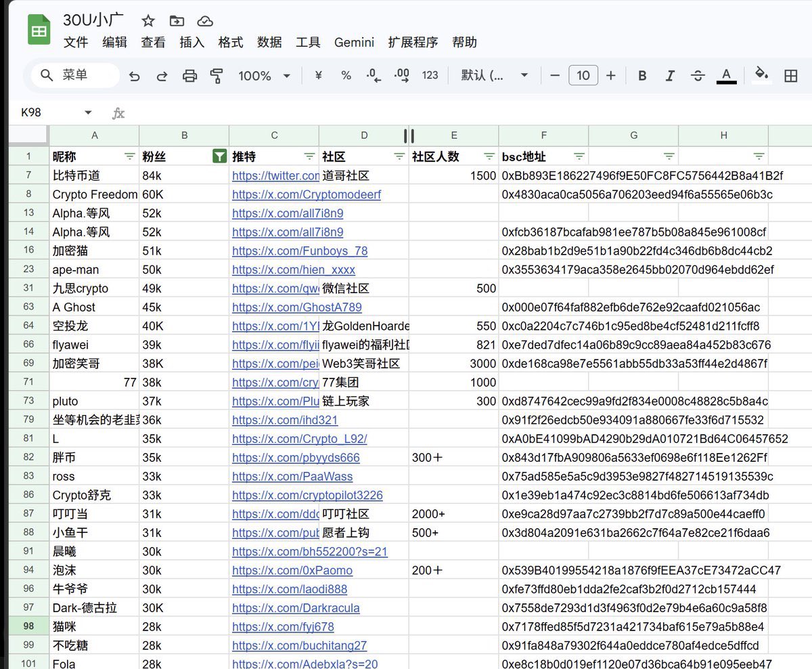Screen dimensions: 812x669
Task: Open the 数据 menu
Action: click(269, 43)
